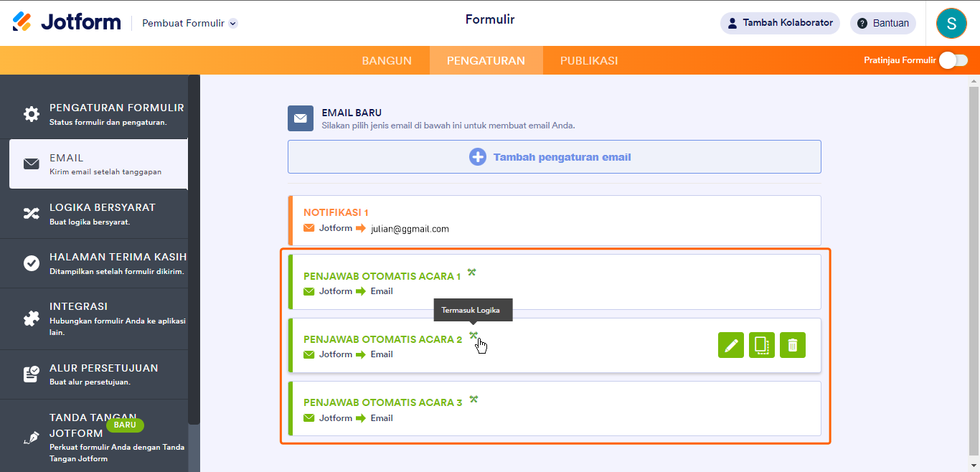
Task: Click the logic icon beside Penjawab Otomatis Acara 3
Action: pos(473,399)
